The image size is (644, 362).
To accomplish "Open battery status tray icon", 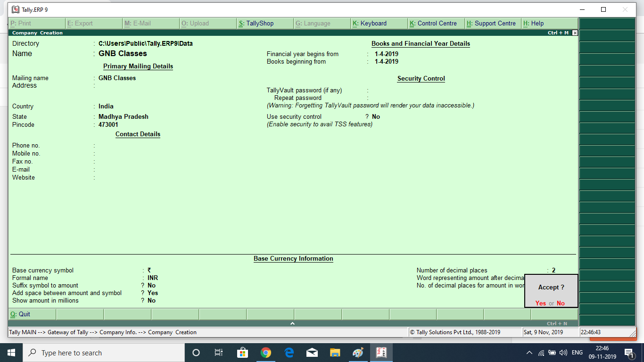I will point(552,353).
